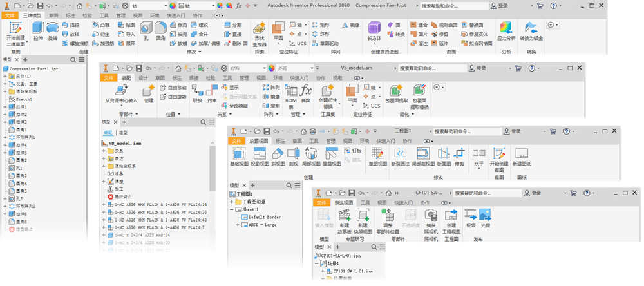Click the save icon in Compression Fan title bar

tap(40, 6)
